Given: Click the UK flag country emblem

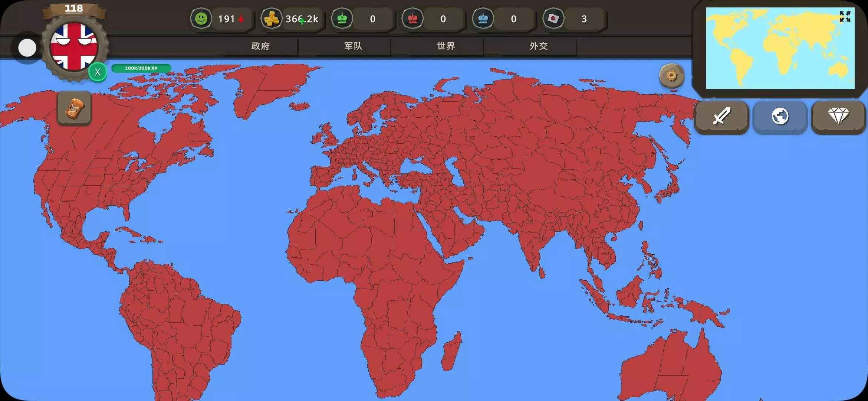Looking at the screenshot, I should 74,46.
